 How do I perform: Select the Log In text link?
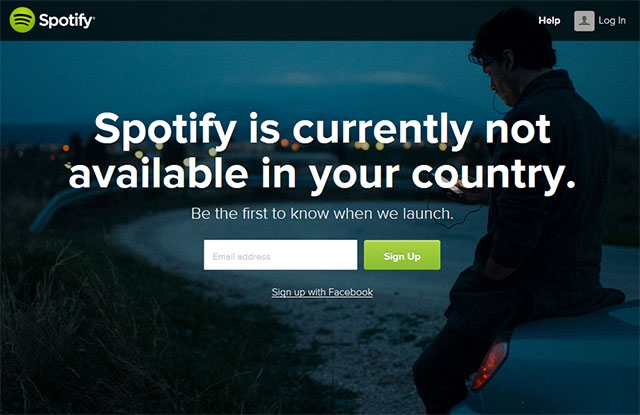[612, 20]
